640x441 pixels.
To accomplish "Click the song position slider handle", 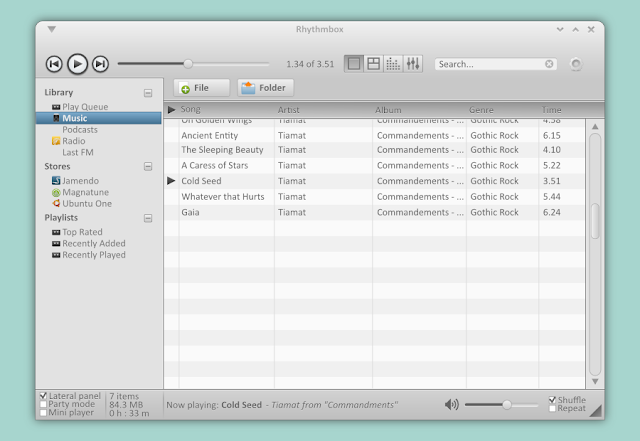I will [x=188, y=64].
